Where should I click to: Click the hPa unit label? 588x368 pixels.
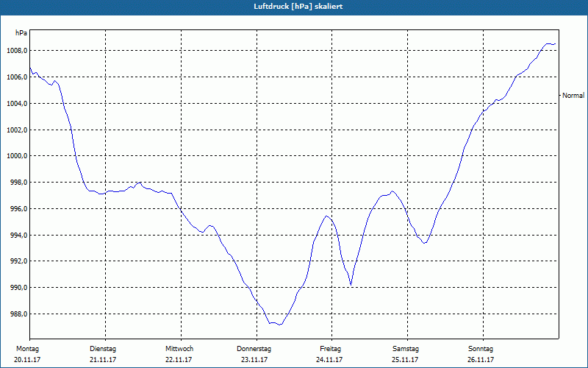click(21, 33)
